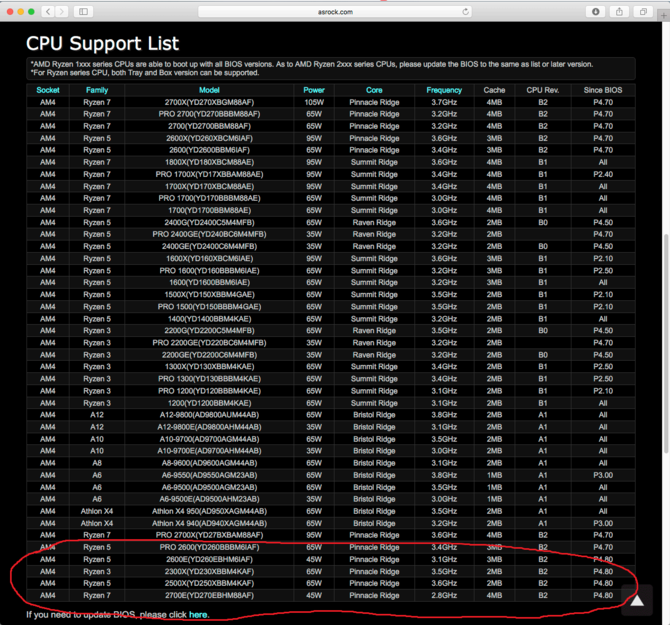Click the Power column header
The image size is (670, 625).
coord(314,90)
